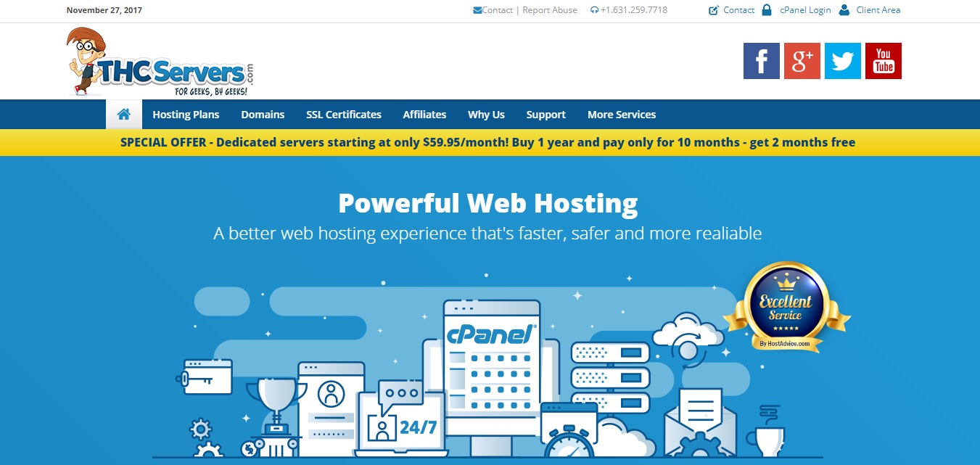Click the home icon in navigation bar
The image size is (980, 465).
(x=124, y=114)
